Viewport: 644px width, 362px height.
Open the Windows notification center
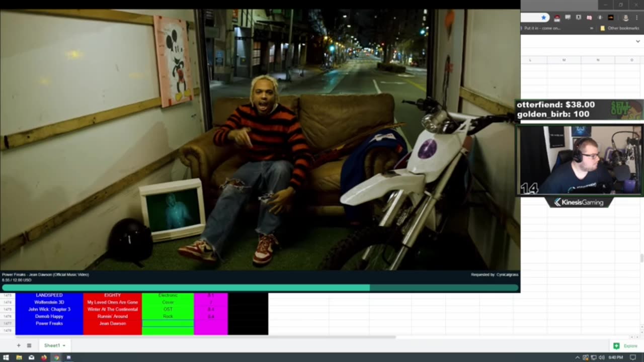(x=633, y=357)
